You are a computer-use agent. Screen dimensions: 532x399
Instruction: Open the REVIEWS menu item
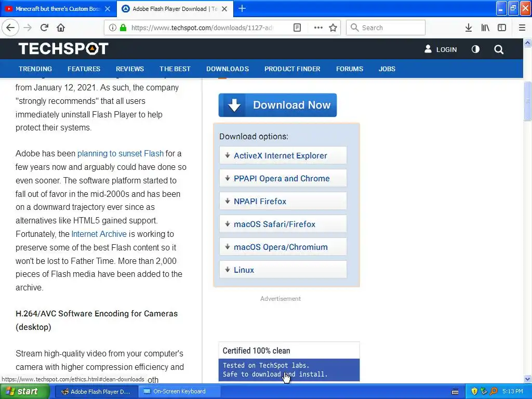130,69
